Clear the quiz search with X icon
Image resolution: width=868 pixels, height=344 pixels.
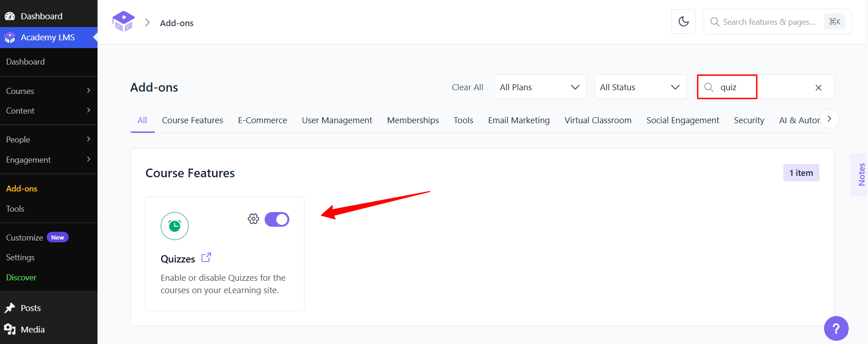coord(819,87)
